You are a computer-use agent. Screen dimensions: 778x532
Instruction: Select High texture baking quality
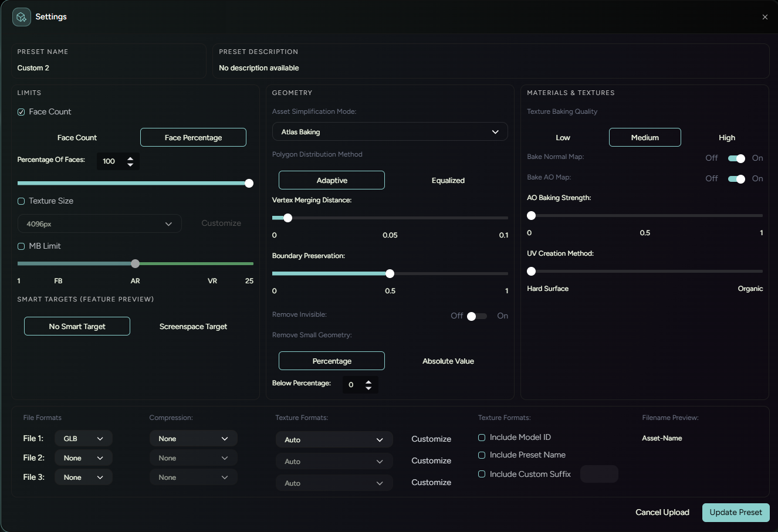click(x=726, y=138)
